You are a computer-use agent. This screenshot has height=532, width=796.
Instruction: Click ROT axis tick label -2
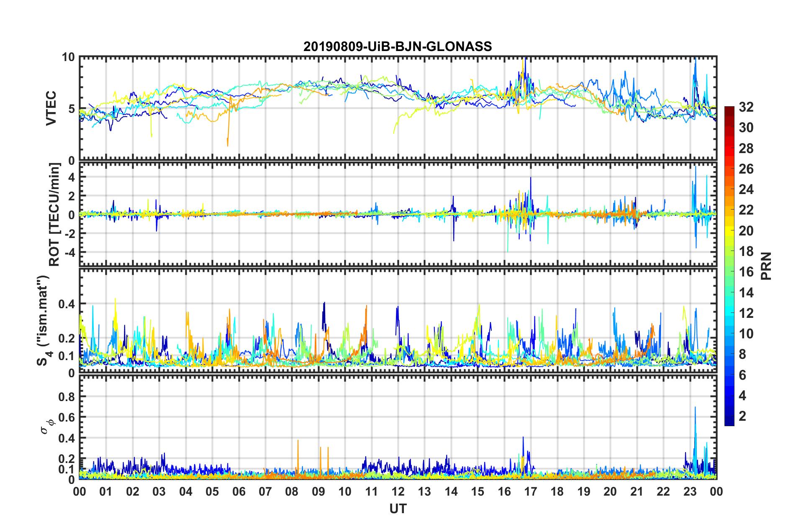69,234
